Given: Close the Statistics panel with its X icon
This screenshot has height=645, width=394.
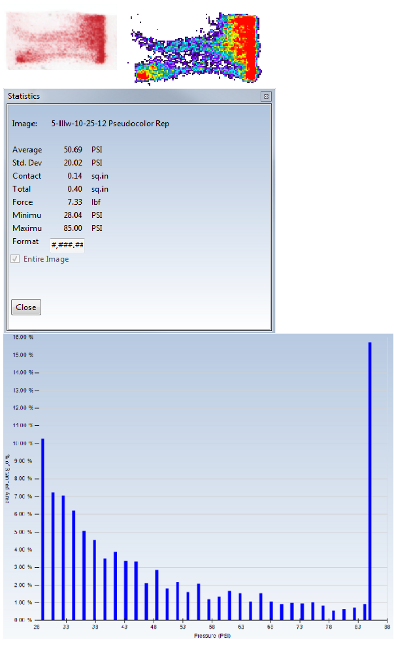Looking at the screenshot, I should 266,96.
